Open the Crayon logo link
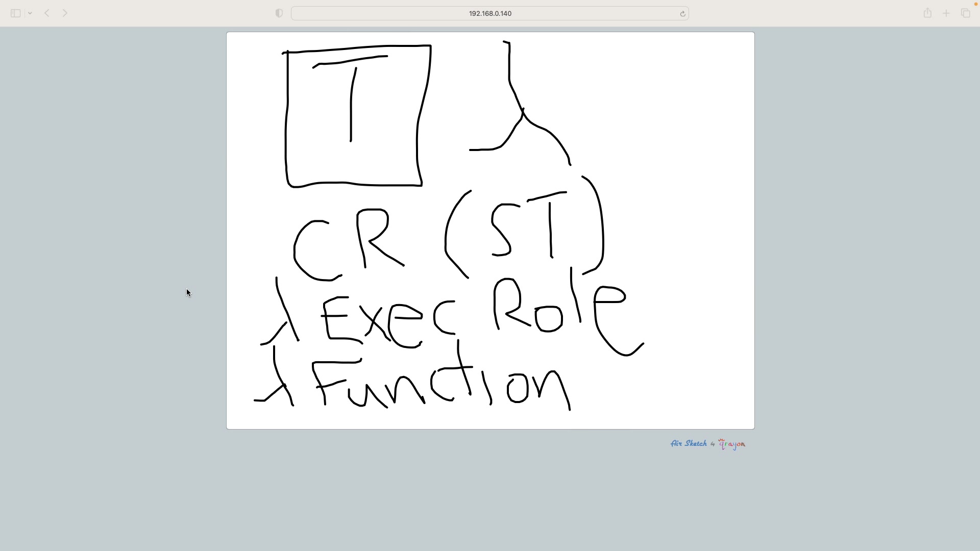980x551 pixels. click(732, 444)
